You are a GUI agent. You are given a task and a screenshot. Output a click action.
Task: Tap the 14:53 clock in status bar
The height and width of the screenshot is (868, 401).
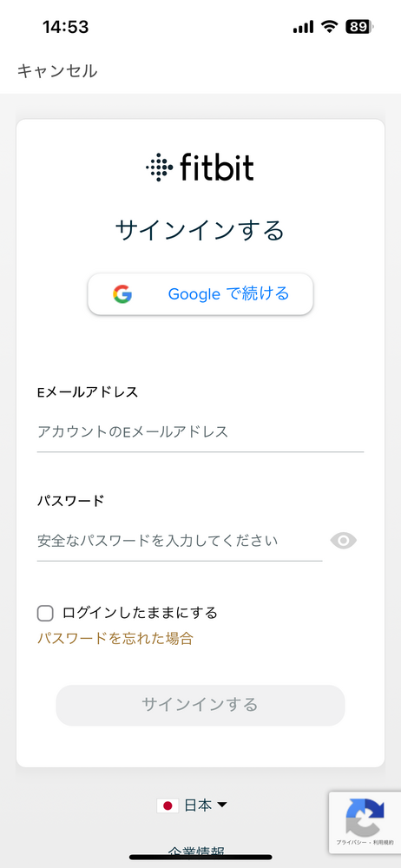pyautogui.click(x=65, y=27)
